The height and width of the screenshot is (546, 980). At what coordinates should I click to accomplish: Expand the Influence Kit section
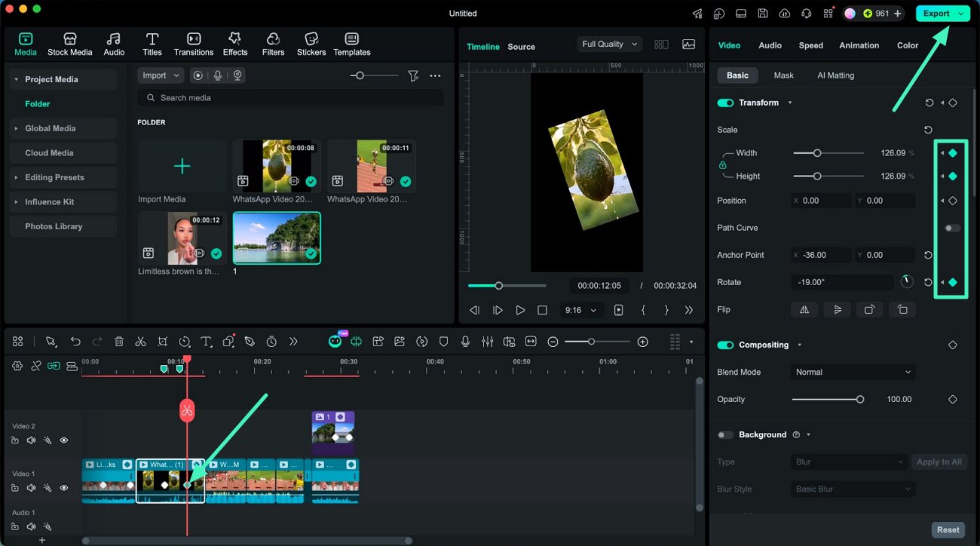(x=16, y=202)
